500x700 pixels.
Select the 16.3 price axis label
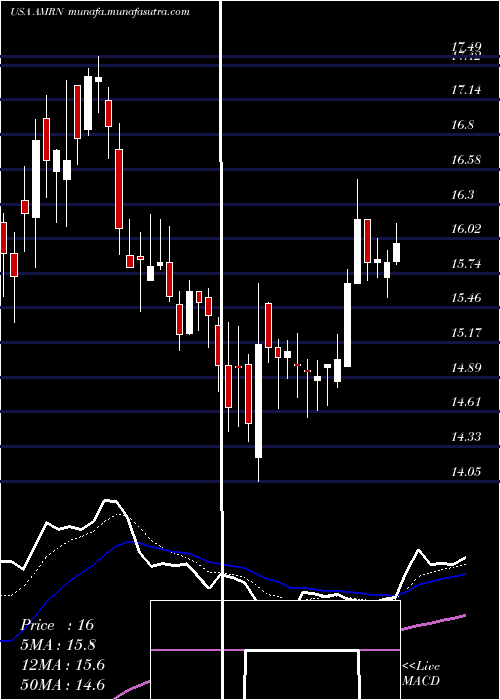point(462,195)
